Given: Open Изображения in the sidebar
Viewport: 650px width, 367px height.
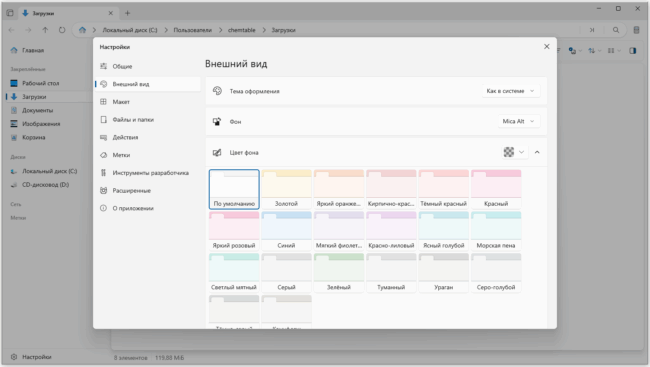Looking at the screenshot, I should 49,124.
